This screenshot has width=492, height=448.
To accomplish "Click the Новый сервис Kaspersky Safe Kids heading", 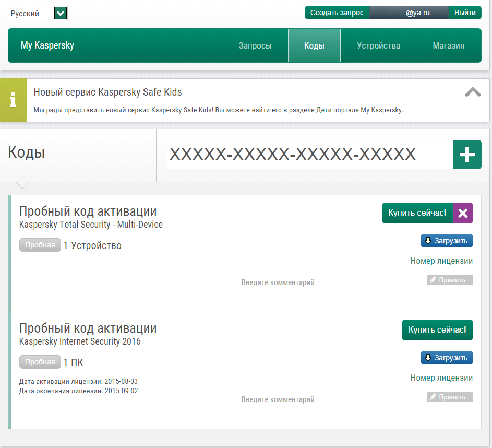I will [x=107, y=92].
